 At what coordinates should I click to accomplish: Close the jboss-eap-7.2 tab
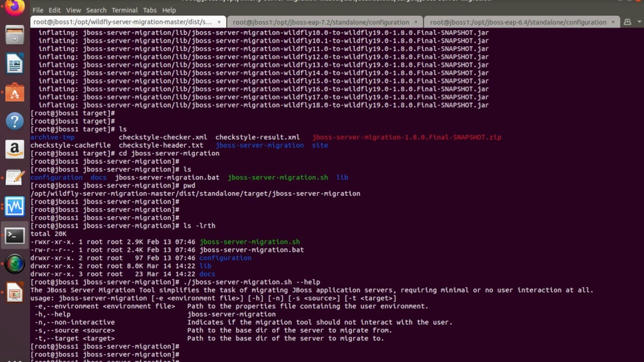(416, 22)
